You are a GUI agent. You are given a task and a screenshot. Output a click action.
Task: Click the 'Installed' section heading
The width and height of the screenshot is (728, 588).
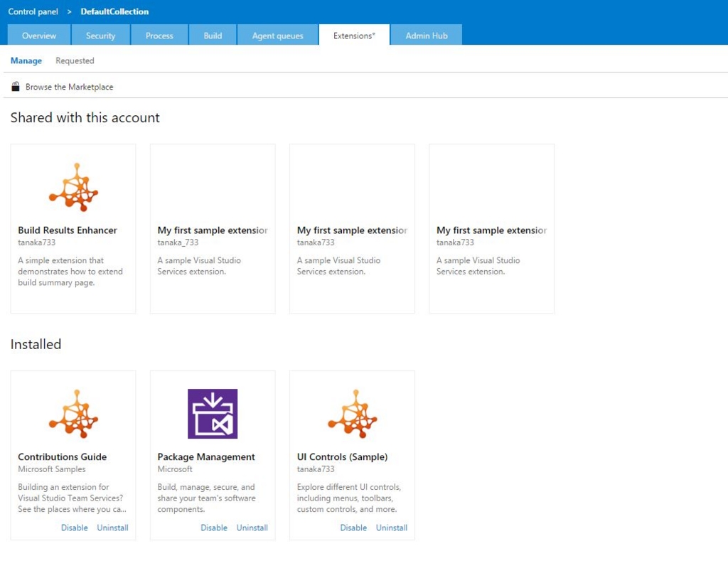click(36, 344)
